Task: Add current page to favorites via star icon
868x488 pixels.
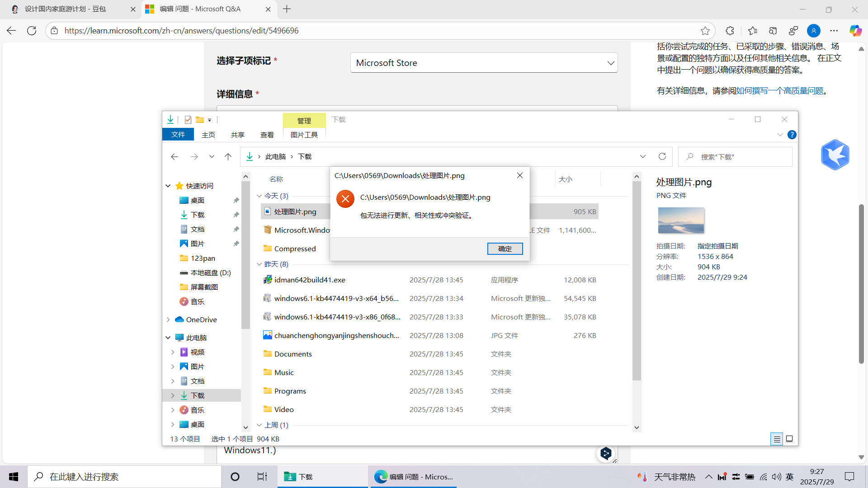Action: coord(706,31)
